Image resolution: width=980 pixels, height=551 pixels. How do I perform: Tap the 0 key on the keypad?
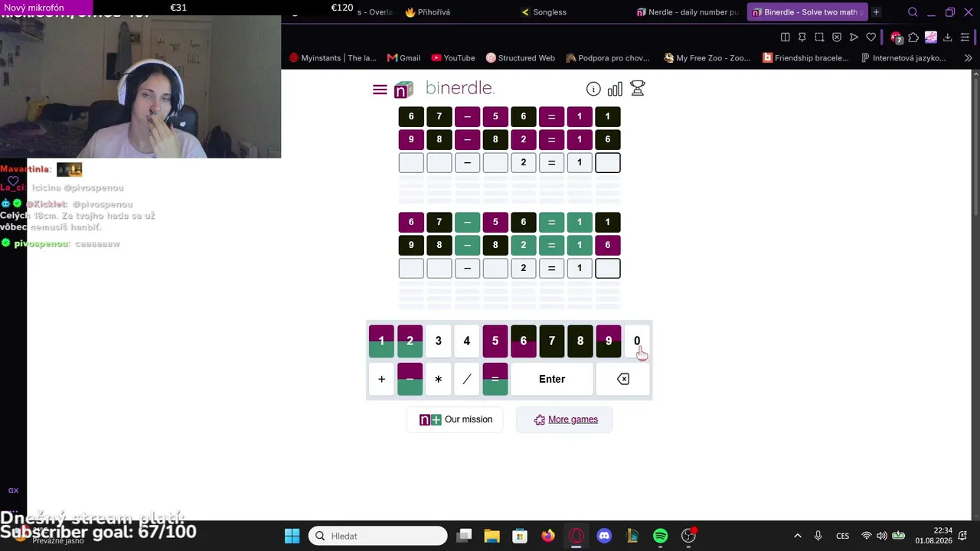[637, 341]
